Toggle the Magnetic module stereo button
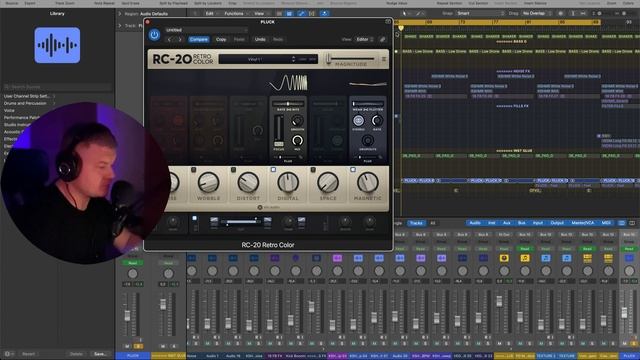This screenshot has width=640, height=360. pyautogui.click(x=358, y=120)
